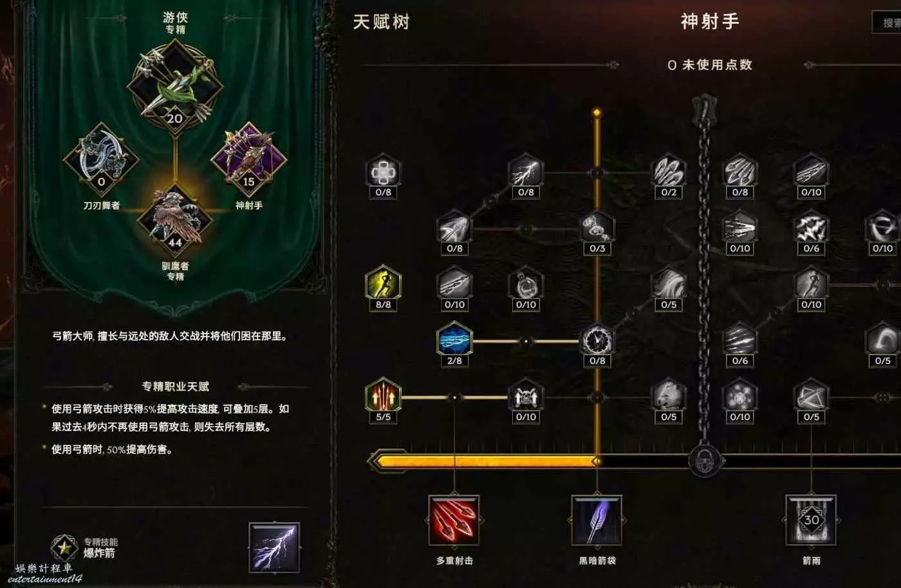The height and width of the screenshot is (588, 901).
Task: Open the 黑暗箭袋 purple feather skill
Action: (597, 520)
